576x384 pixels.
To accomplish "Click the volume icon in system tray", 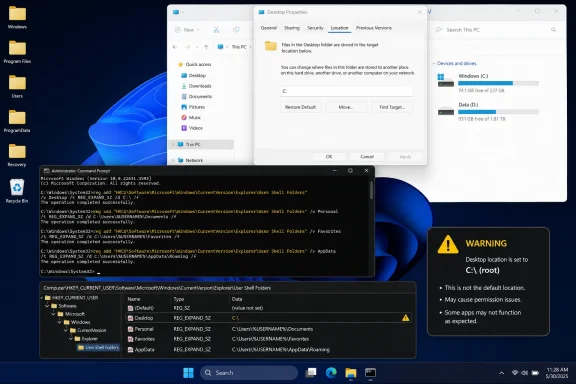I will 525,373.
